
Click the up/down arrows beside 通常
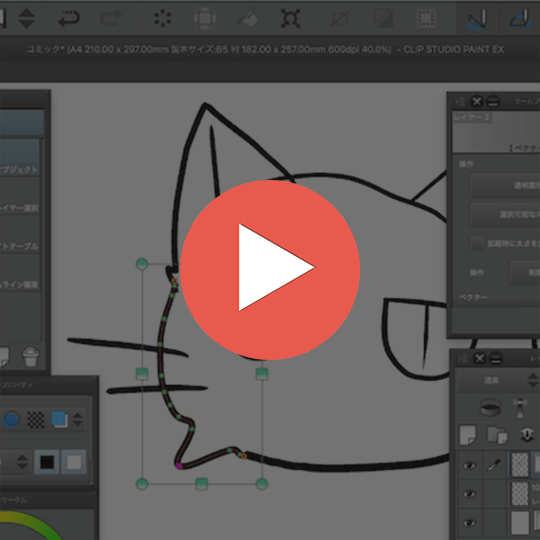533,381
